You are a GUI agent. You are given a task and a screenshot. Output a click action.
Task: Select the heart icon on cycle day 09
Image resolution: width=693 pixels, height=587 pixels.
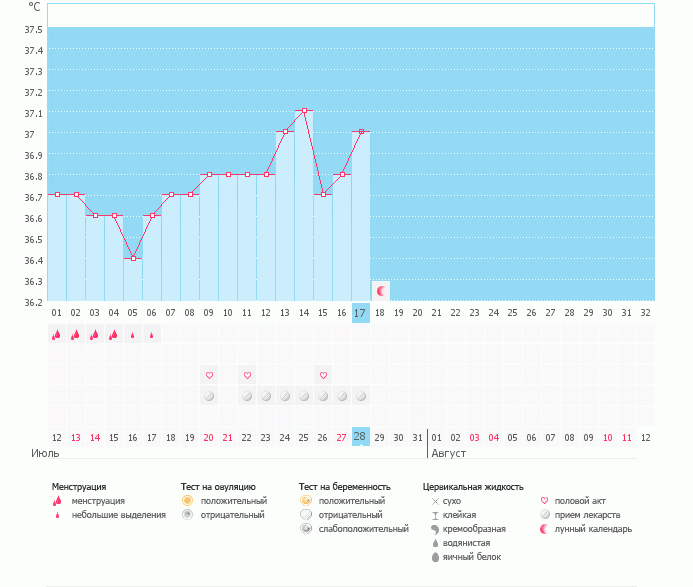pyautogui.click(x=209, y=375)
